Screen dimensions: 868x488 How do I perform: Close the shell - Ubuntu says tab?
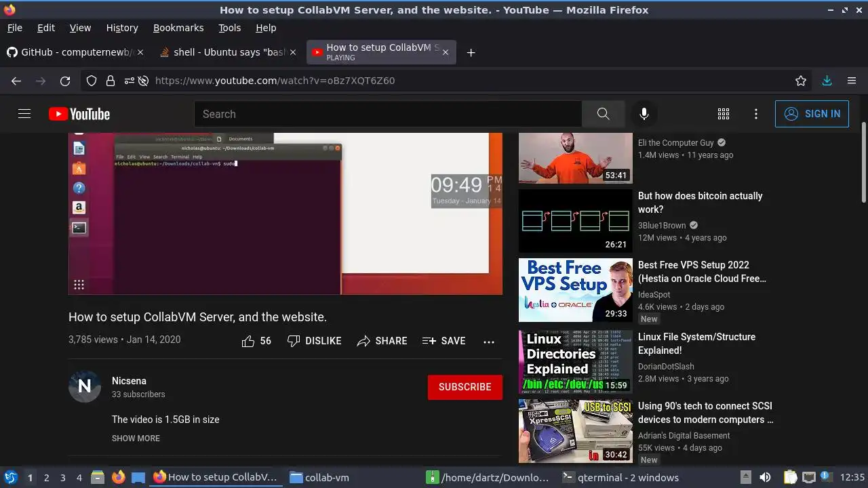(293, 52)
